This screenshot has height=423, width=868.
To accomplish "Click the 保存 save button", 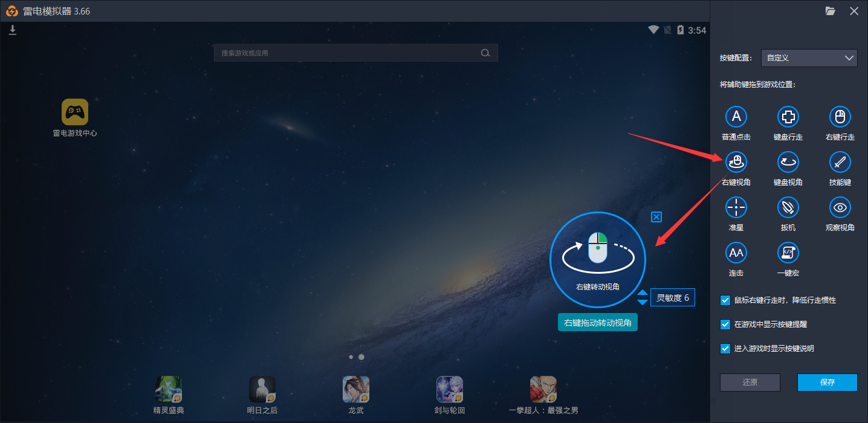I will pyautogui.click(x=828, y=383).
